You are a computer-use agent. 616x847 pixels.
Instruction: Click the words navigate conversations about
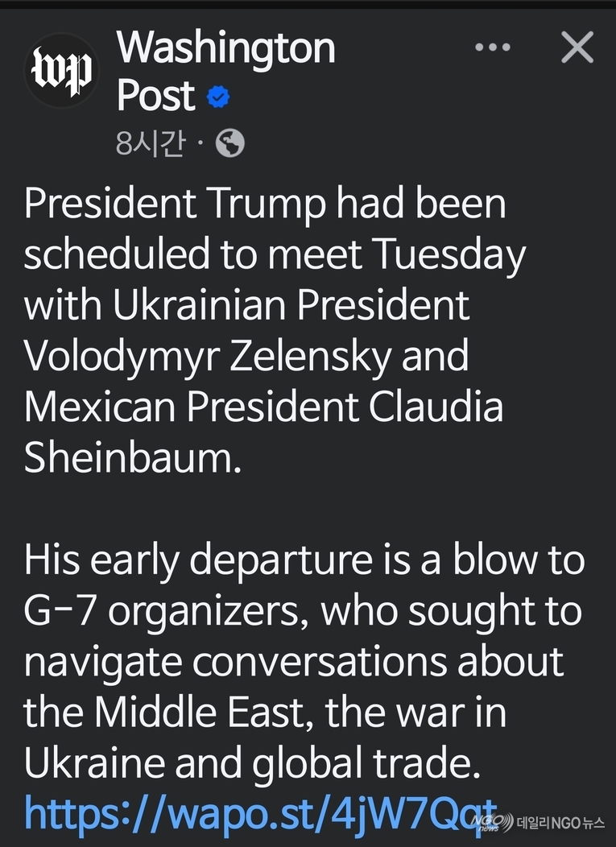pyautogui.click(x=294, y=663)
